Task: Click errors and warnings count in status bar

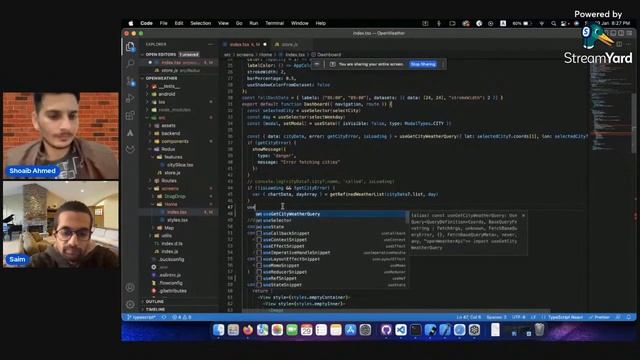Action: pyautogui.click(x=182, y=317)
